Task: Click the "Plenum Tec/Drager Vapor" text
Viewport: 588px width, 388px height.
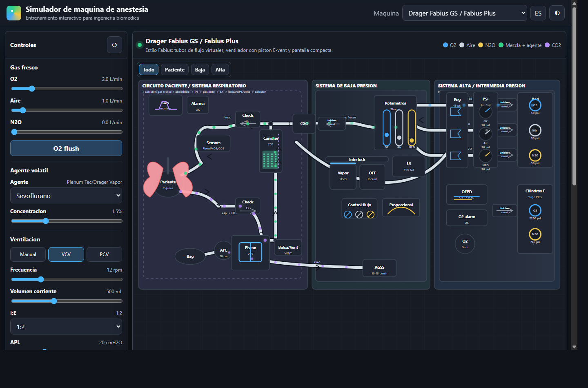Action: (x=94, y=182)
